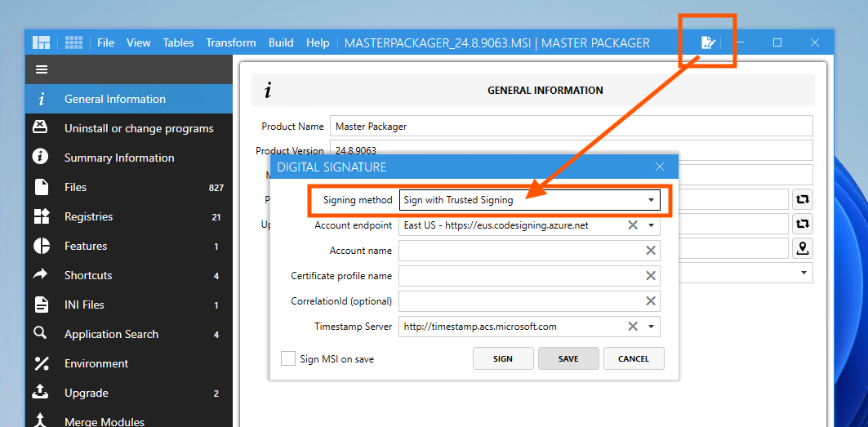Click the Shortcuts arrow icon
This screenshot has width=868, height=427.
pyautogui.click(x=40, y=274)
